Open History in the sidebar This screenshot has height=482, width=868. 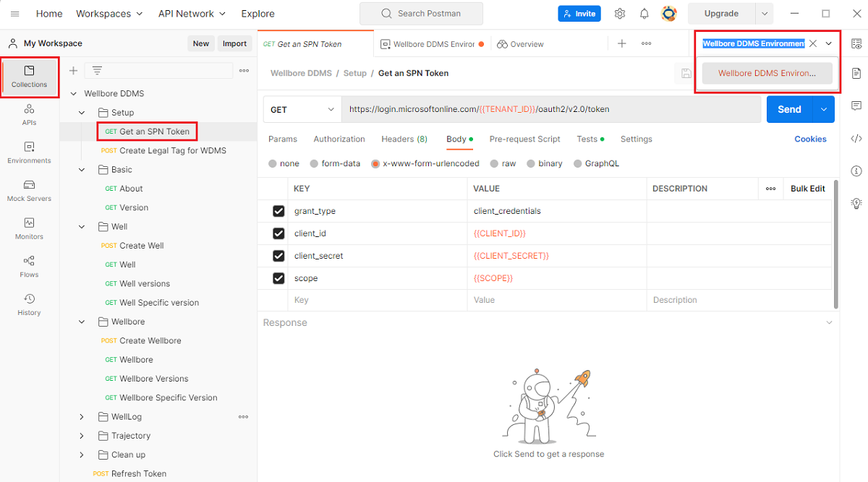(29, 305)
